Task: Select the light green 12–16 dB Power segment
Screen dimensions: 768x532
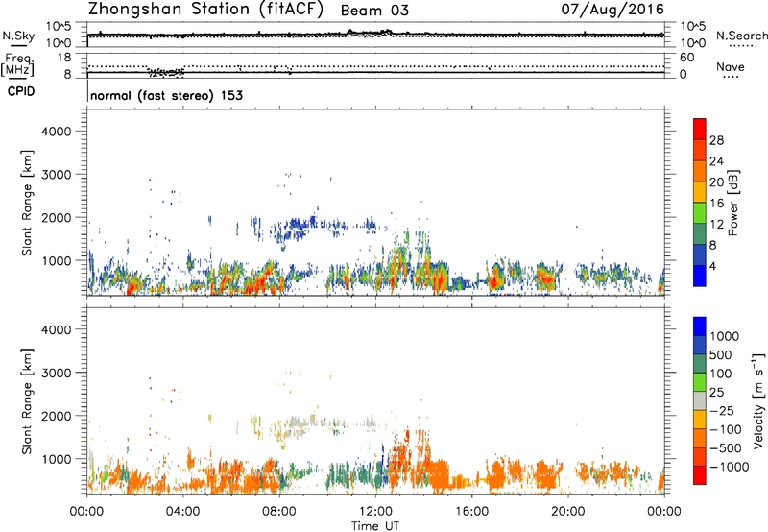Action: (x=700, y=213)
